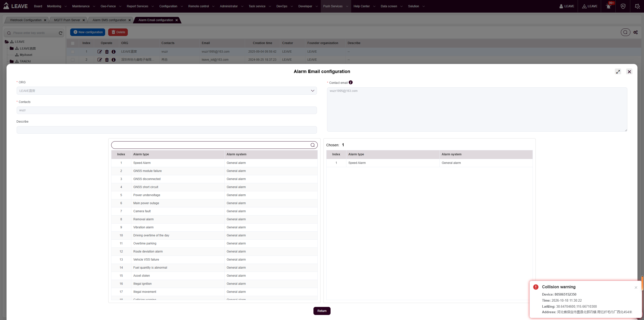Click the Return button

322,311
